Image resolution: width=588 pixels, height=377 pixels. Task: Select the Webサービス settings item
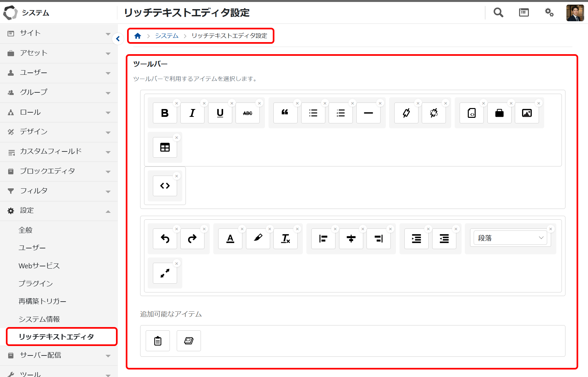click(39, 266)
